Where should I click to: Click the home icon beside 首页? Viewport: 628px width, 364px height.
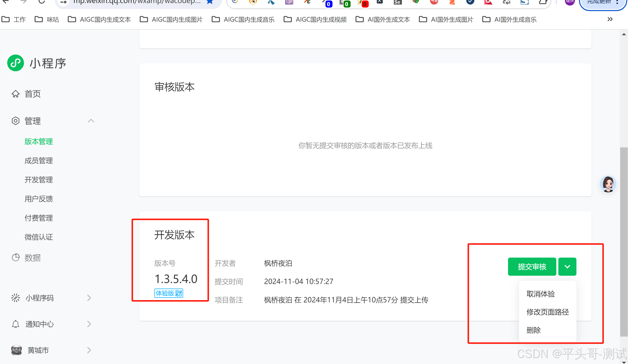click(16, 94)
